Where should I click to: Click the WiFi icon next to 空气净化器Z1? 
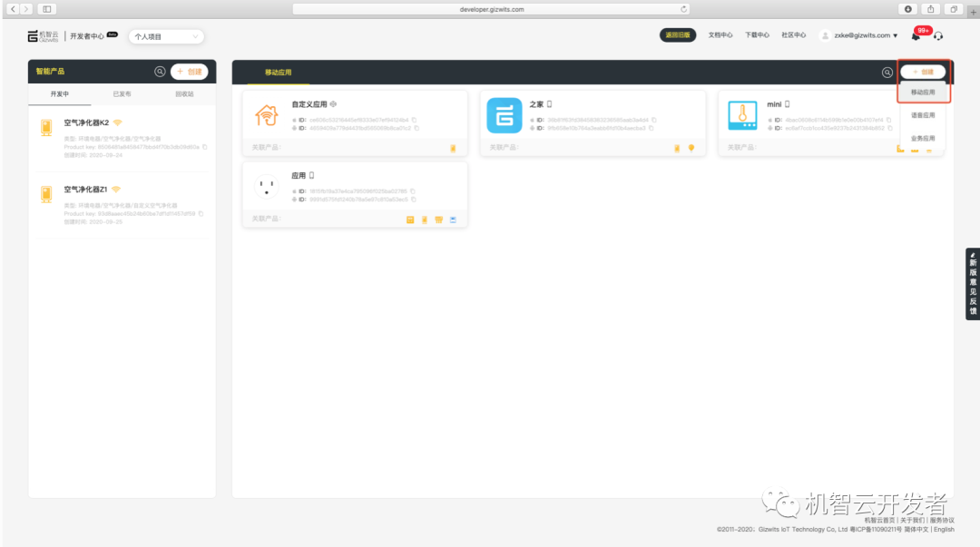[x=117, y=189]
